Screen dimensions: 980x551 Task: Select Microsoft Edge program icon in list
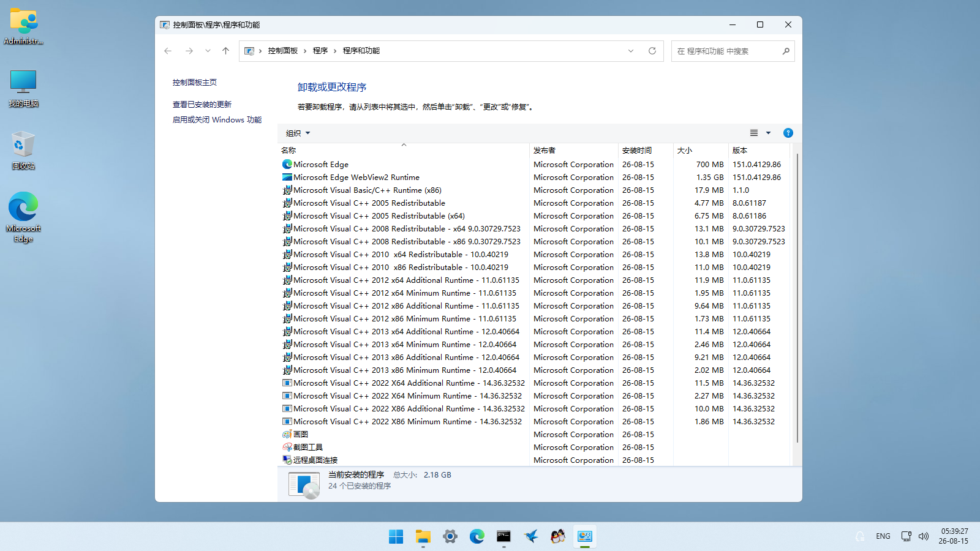click(287, 165)
